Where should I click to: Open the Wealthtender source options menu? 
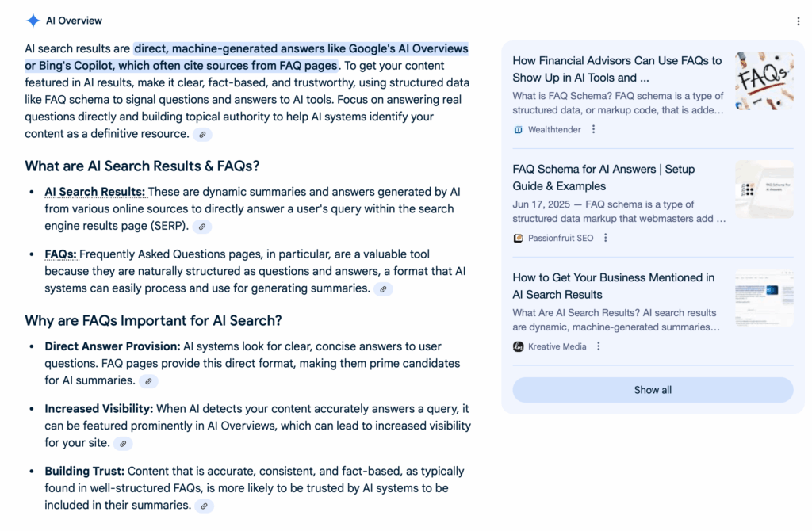click(x=593, y=129)
